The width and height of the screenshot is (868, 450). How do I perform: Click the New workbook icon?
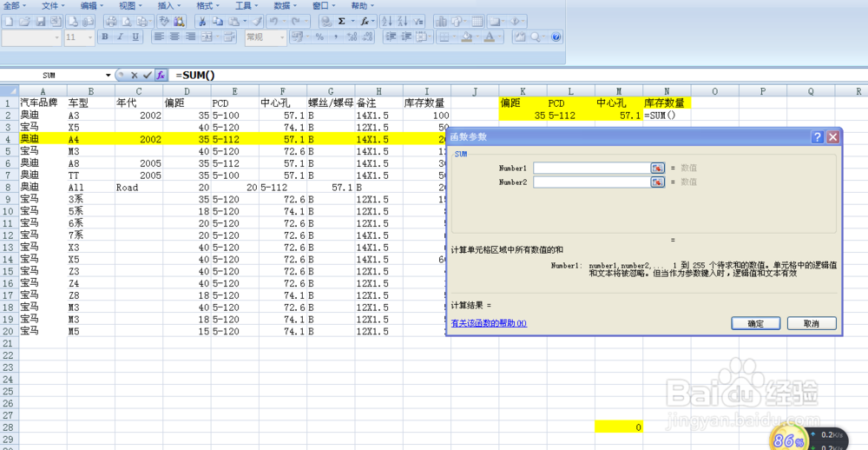(9, 22)
